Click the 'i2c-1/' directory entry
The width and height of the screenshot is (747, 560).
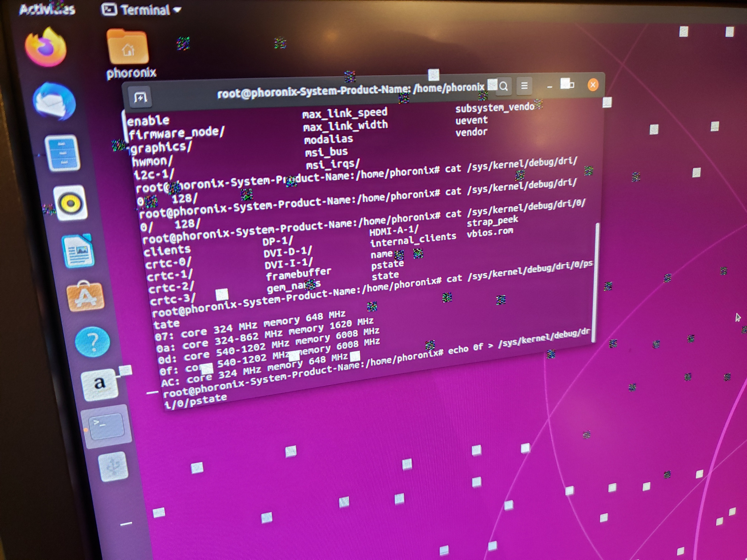[x=154, y=174]
